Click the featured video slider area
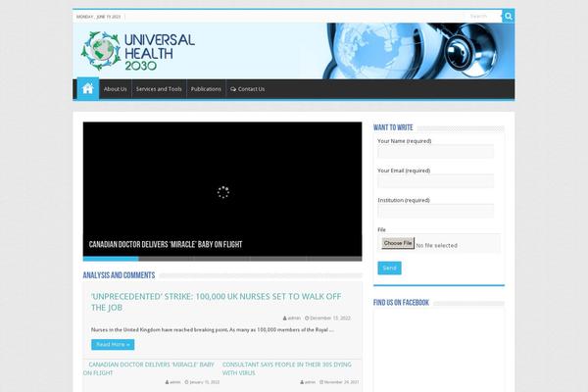This screenshot has width=588, height=392. pos(222,189)
